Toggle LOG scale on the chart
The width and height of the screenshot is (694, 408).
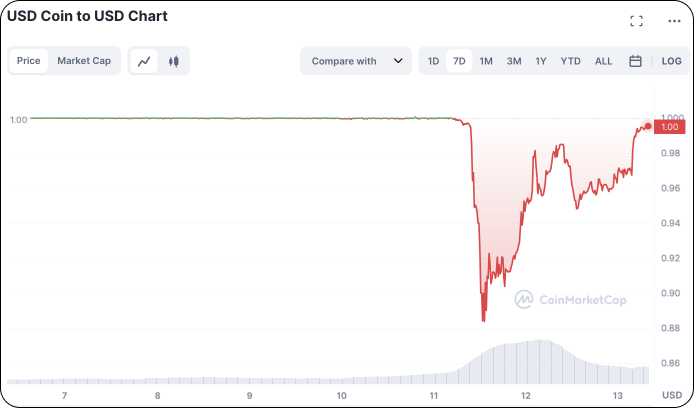671,61
